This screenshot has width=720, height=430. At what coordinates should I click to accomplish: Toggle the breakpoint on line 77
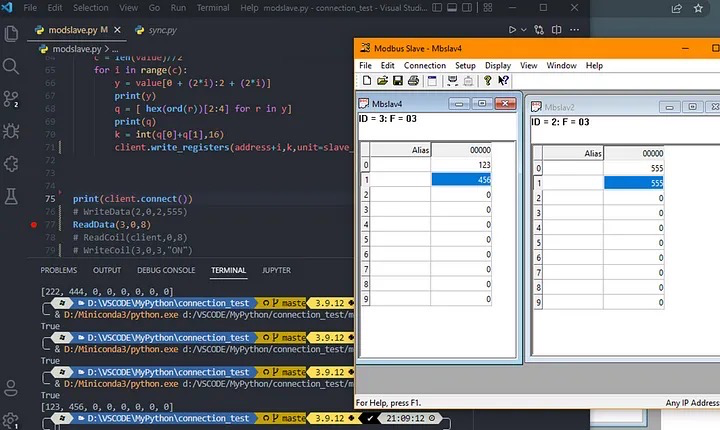[x=34, y=225]
